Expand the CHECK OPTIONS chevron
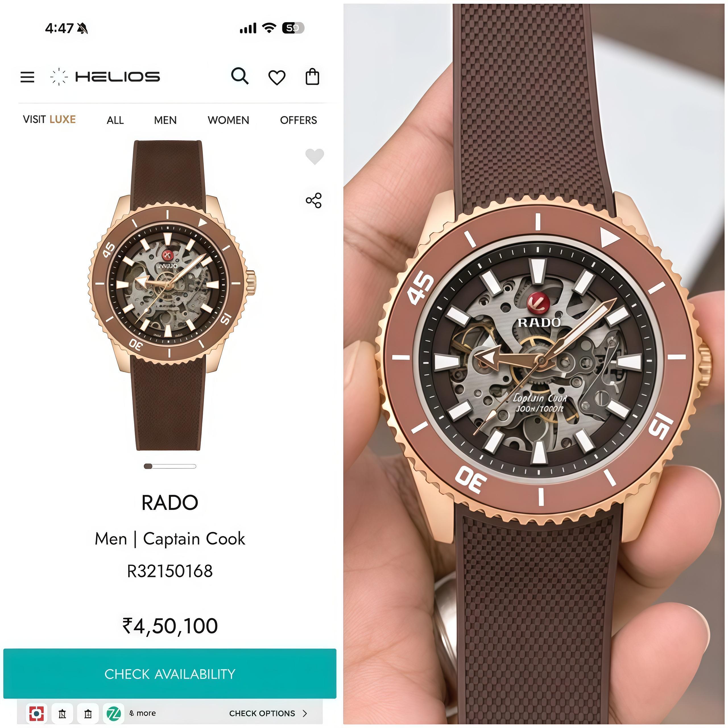The width and height of the screenshot is (728, 728). click(x=305, y=713)
